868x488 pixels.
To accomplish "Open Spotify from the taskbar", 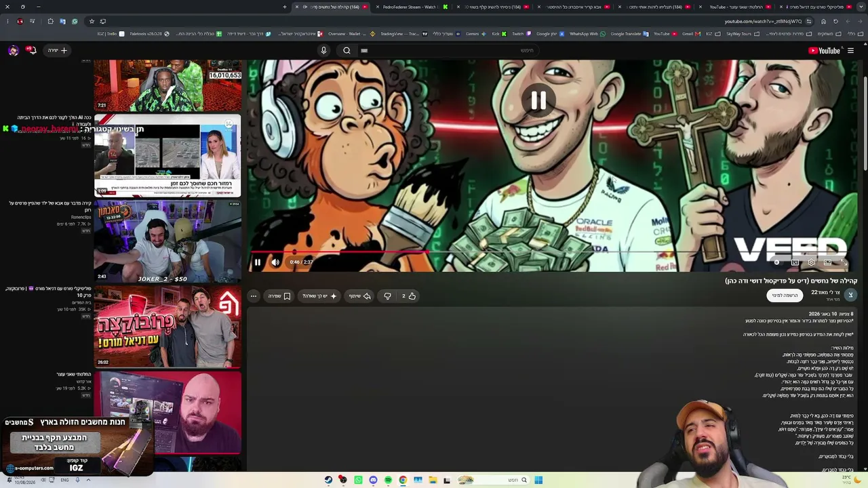I will coord(388,481).
